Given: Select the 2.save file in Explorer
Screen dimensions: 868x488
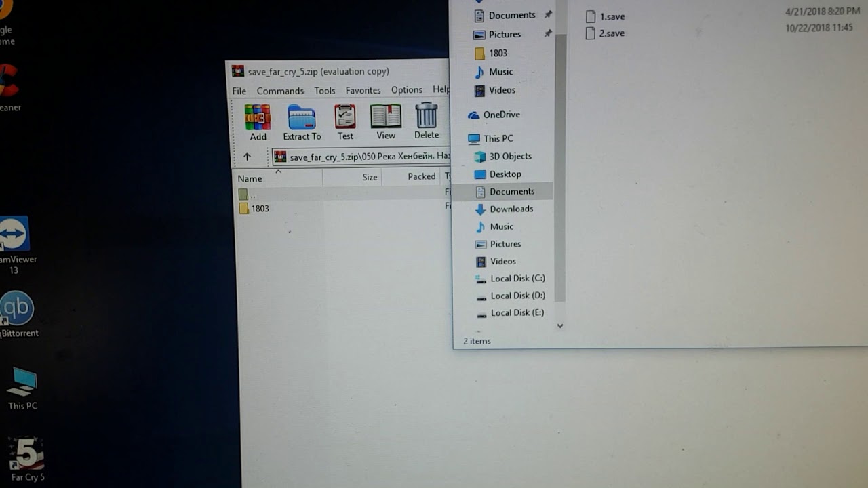Looking at the screenshot, I should [x=605, y=33].
